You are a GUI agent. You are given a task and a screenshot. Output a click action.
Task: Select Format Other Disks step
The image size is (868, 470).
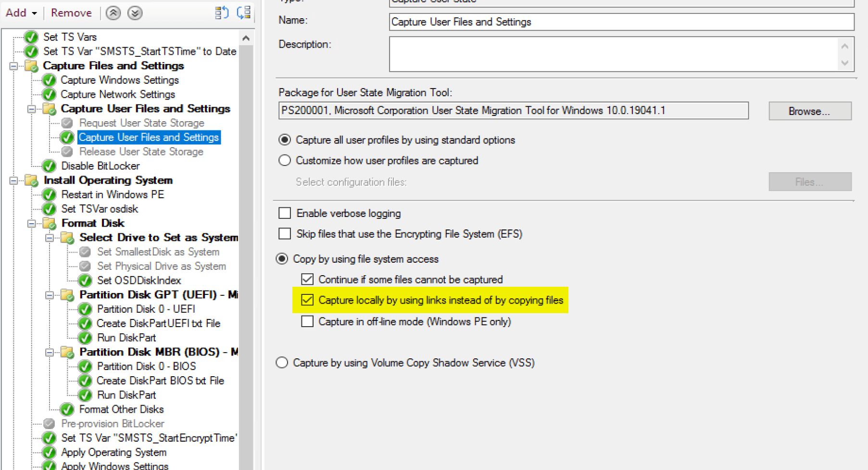(121, 409)
